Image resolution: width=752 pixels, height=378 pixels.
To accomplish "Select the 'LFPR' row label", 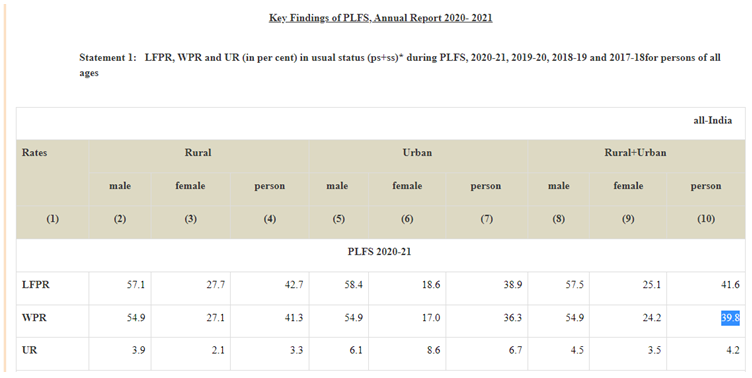I will click(35, 285).
